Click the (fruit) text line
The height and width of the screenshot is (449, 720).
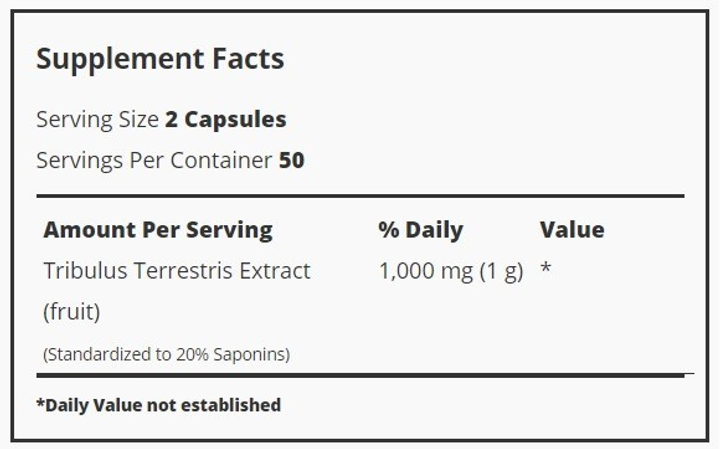pos(72,312)
